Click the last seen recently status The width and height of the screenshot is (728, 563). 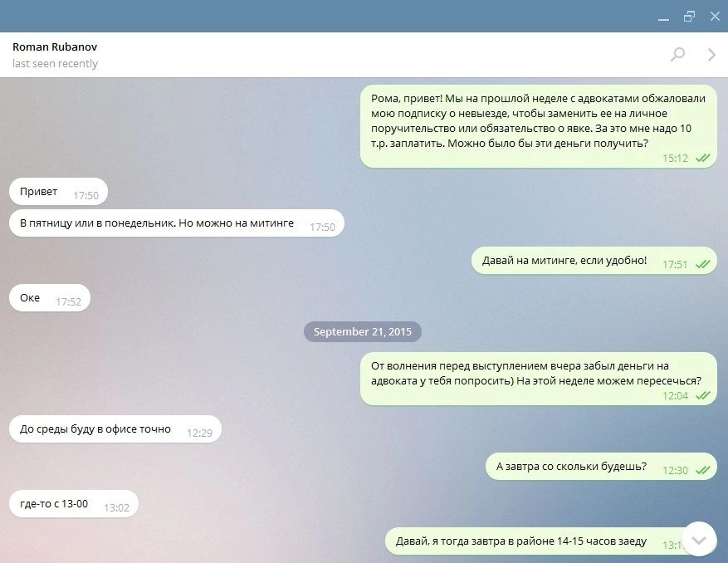click(x=55, y=63)
